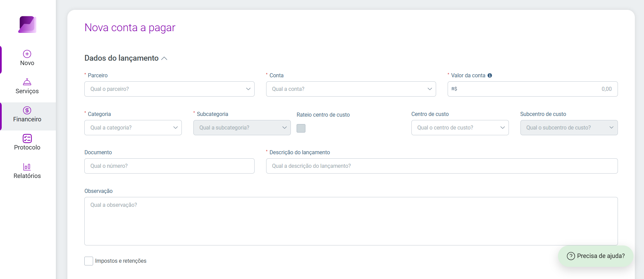Click the purple app logo icon

(x=27, y=24)
